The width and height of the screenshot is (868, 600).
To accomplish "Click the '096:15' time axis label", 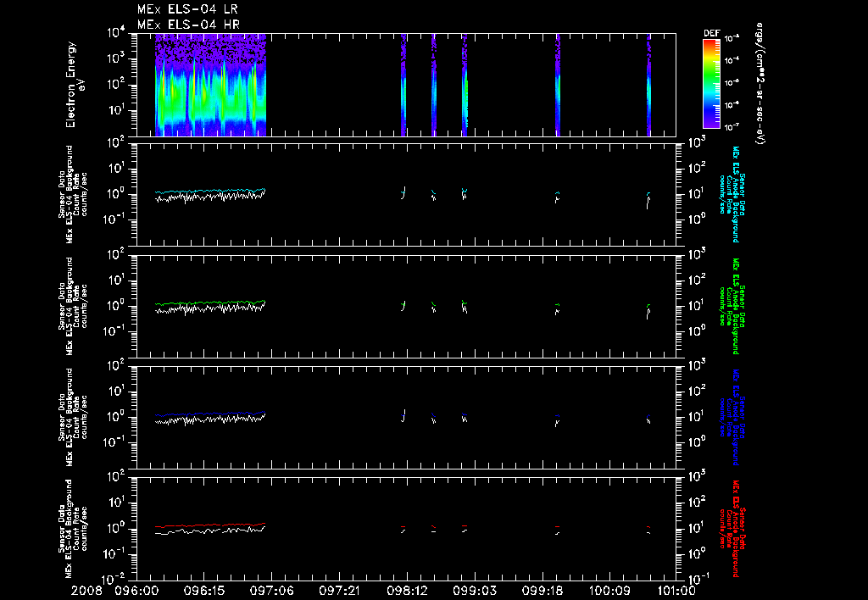I will [x=203, y=592].
